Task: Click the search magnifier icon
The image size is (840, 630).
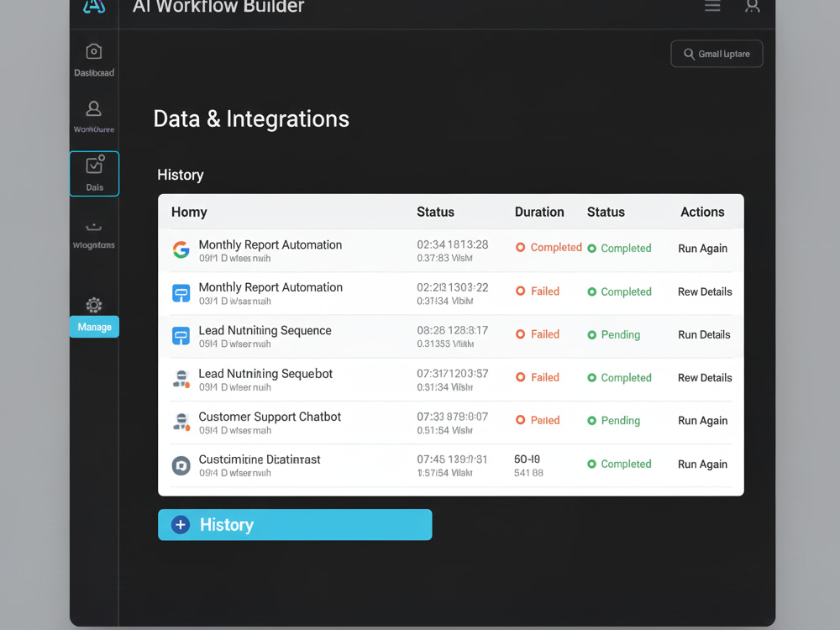Action: pyautogui.click(x=689, y=54)
